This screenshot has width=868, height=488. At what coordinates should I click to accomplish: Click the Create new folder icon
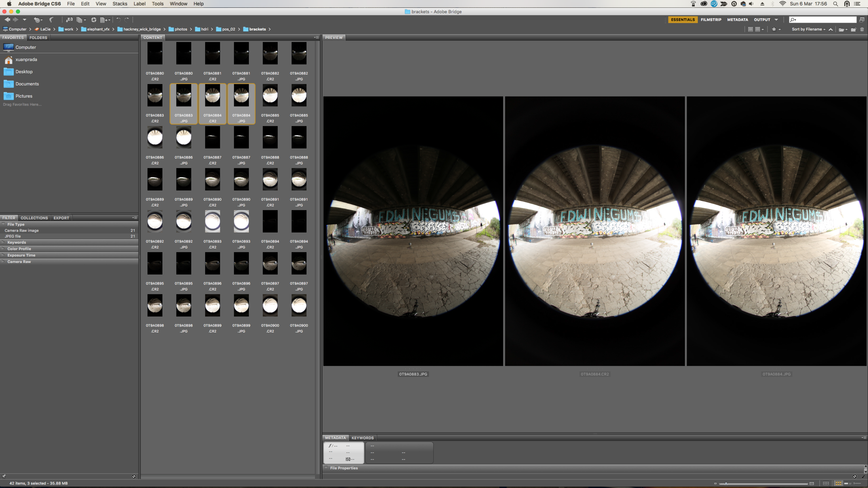[x=854, y=30]
